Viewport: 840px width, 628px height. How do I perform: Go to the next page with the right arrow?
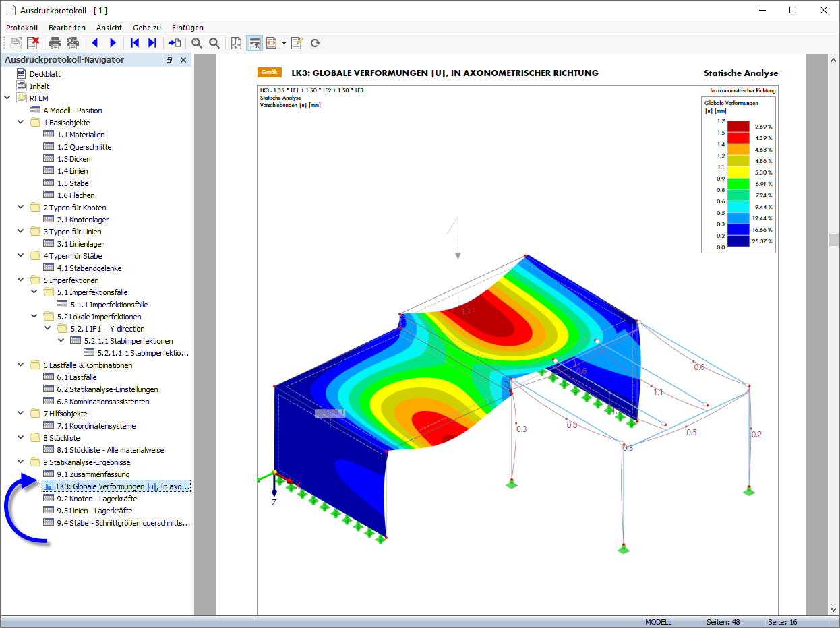(x=113, y=43)
